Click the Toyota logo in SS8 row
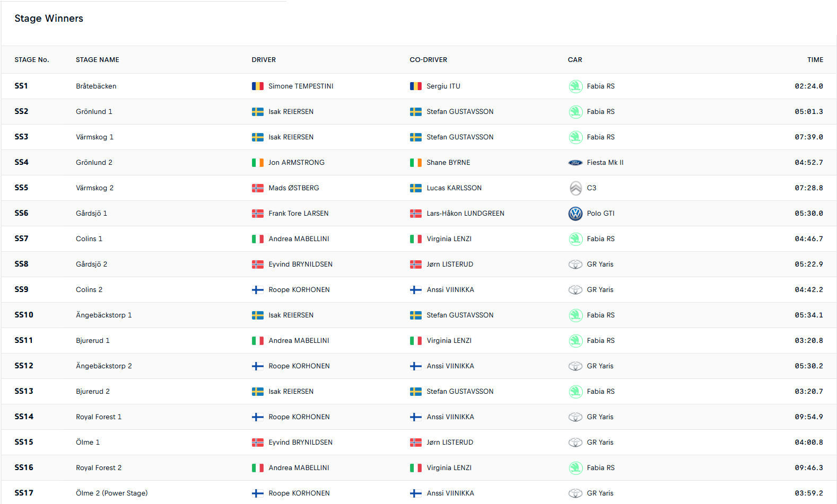 click(x=575, y=264)
